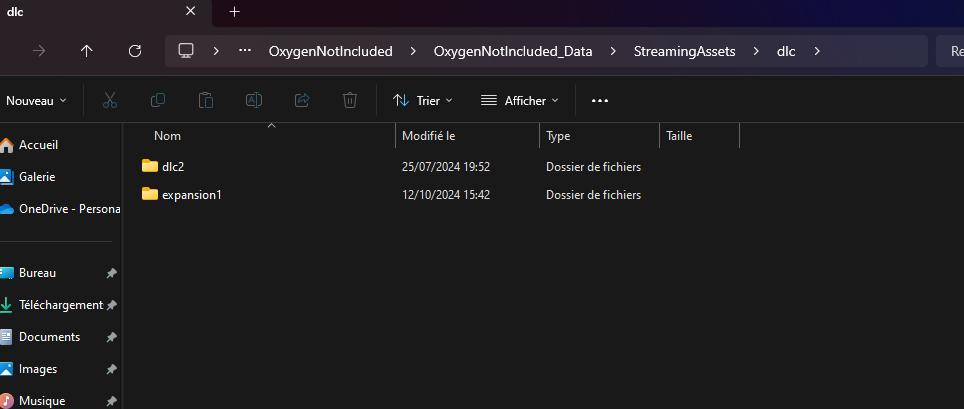Click the Share icon in toolbar

point(302,100)
